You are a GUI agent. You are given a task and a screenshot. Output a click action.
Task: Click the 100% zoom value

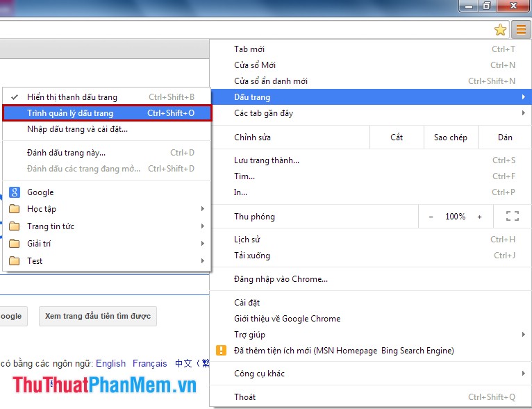(x=456, y=217)
